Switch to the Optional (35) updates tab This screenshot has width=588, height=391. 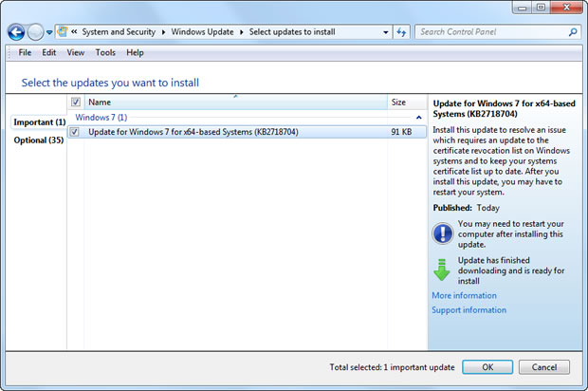click(x=38, y=140)
